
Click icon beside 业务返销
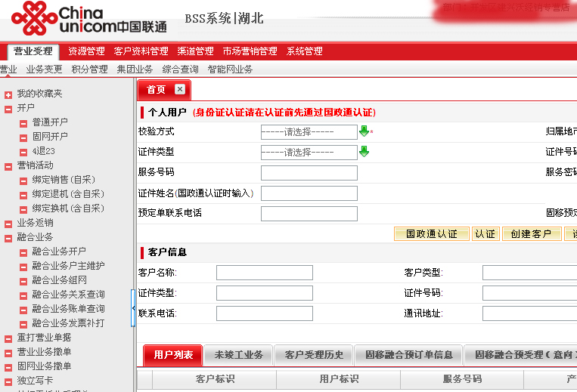point(8,224)
